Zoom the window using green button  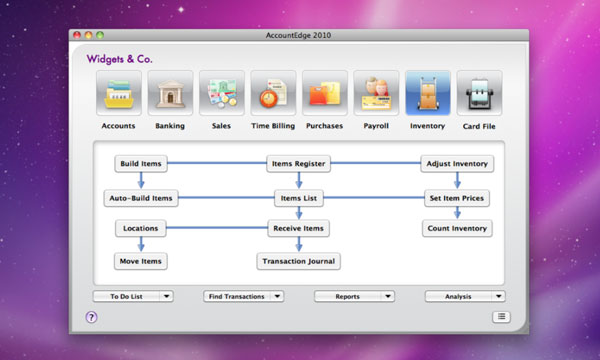pyautogui.click(x=100, y=35)
